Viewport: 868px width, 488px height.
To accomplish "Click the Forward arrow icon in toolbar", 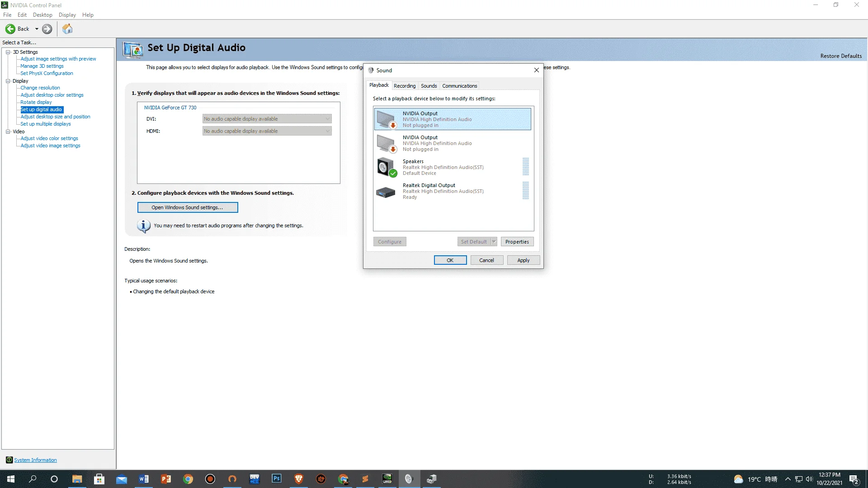I will [x=47, y=29].
